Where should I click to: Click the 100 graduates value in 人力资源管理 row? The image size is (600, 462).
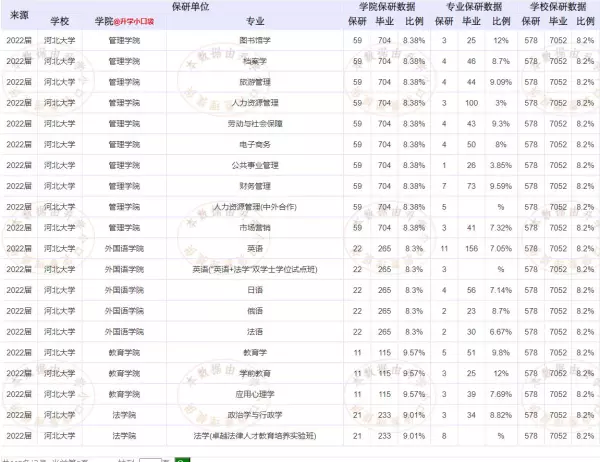471,103
